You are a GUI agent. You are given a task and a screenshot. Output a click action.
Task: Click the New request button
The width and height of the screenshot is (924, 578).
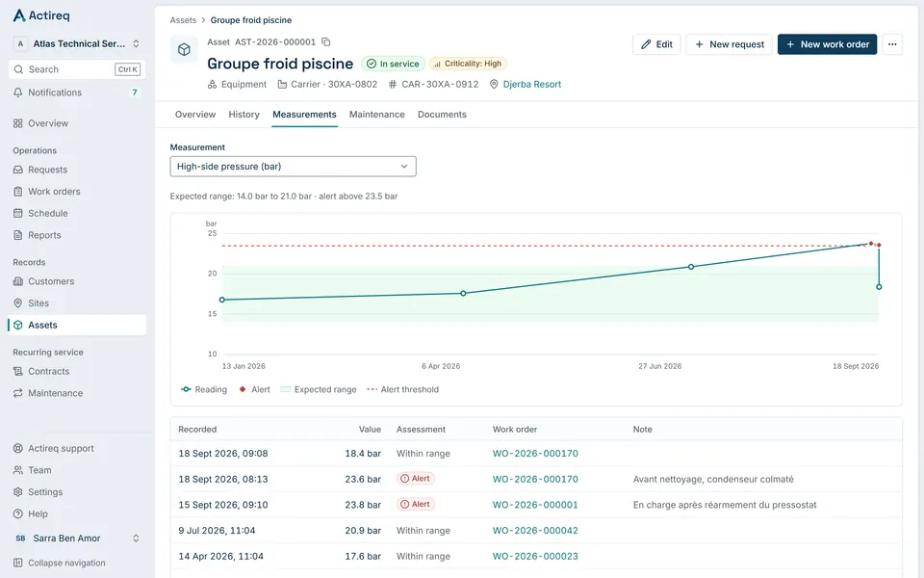click(x=729, y=44)
